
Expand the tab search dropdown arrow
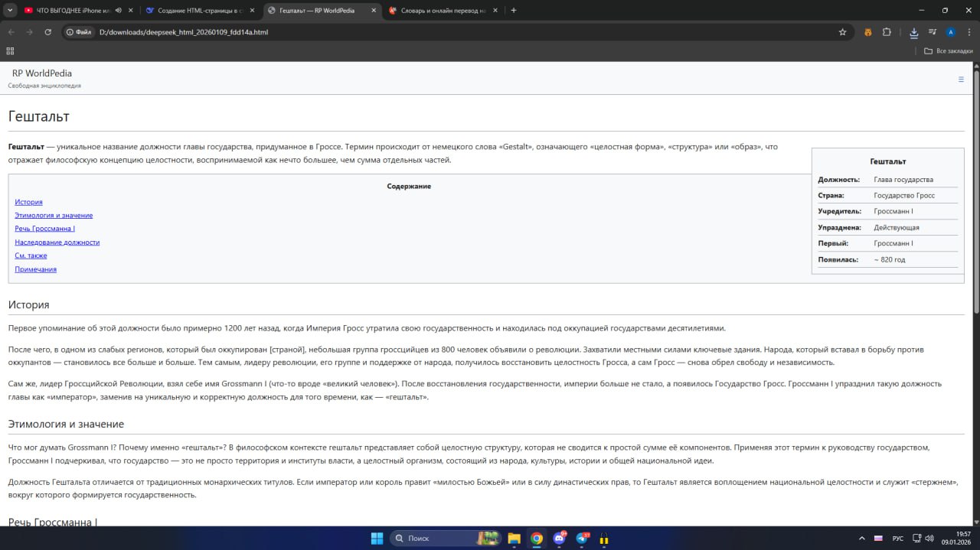10,10
